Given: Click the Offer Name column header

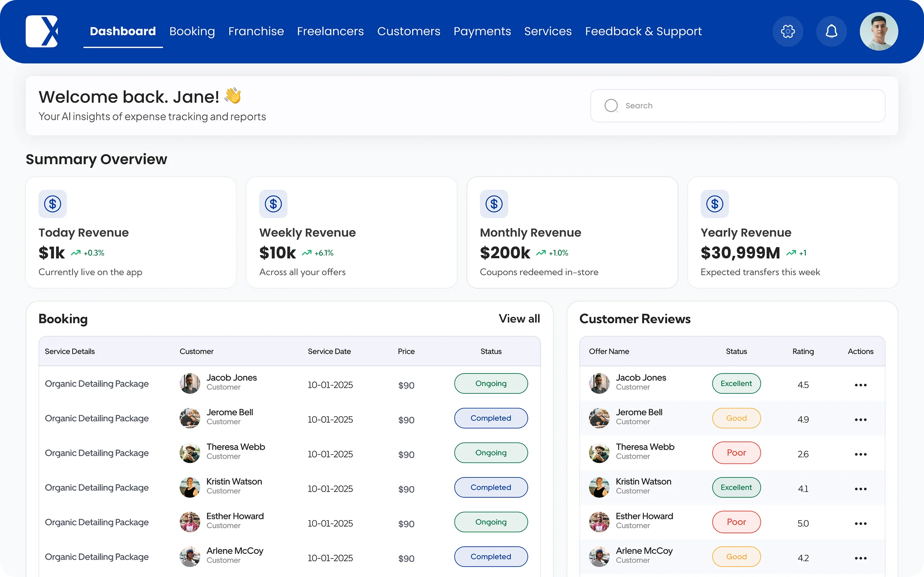Looking at the screenshot, I should [609, 352].
